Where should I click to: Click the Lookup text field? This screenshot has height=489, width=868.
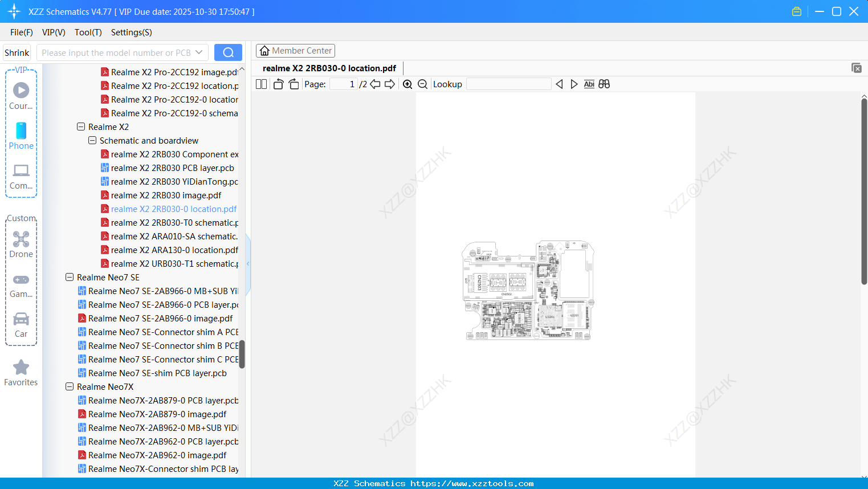point(509,84)
